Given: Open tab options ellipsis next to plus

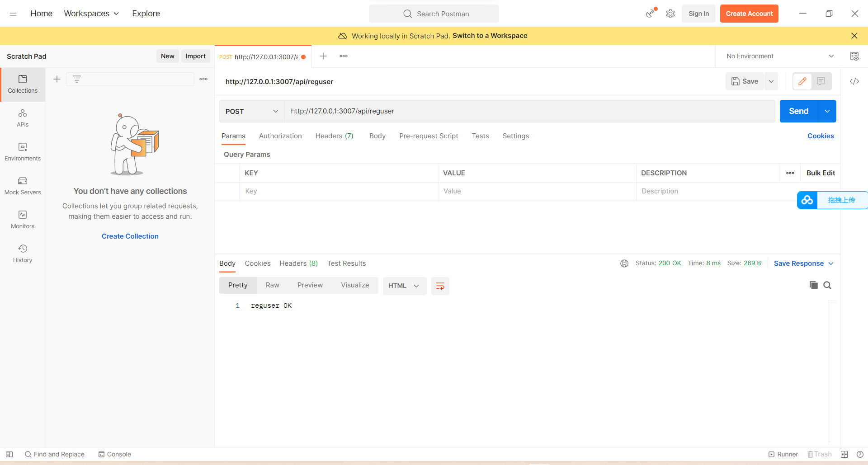Looking at the screenshot, I should pos(344,56).
